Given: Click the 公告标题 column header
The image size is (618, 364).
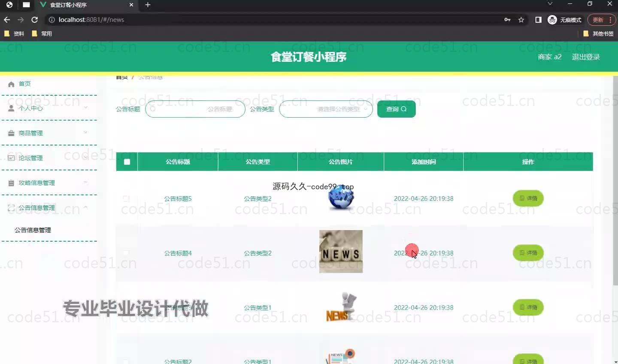Looking at the screenshot, I should (178, 162).
